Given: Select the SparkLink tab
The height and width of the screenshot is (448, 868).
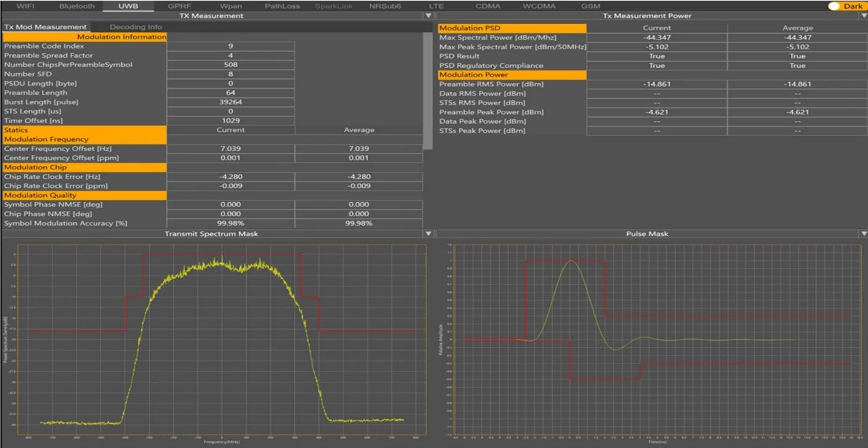Looking at the screenshot, I should (x=334, y=6).
